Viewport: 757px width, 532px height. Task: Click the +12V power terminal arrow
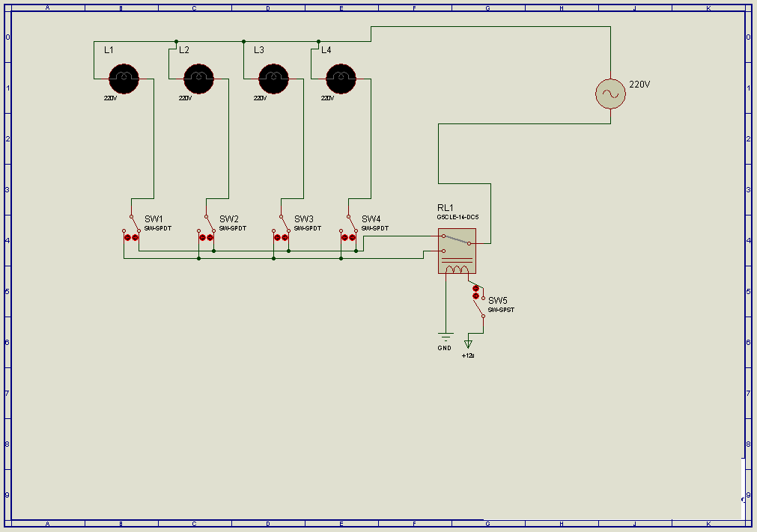point(468,344)
